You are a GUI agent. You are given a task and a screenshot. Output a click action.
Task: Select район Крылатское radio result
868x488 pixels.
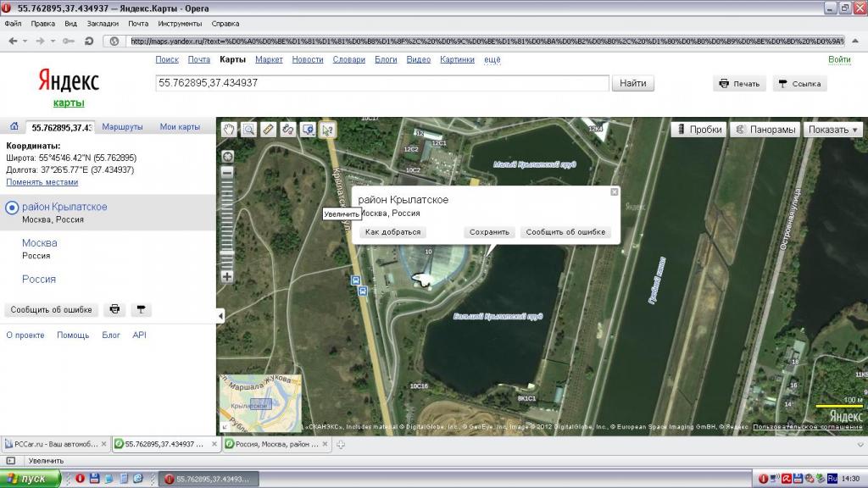12,208
